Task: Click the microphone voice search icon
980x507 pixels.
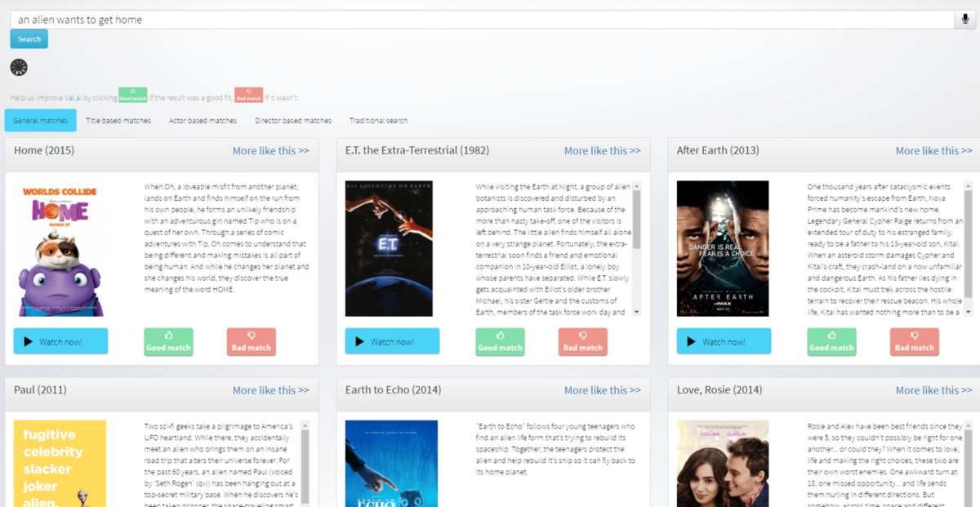Action: 967,20
